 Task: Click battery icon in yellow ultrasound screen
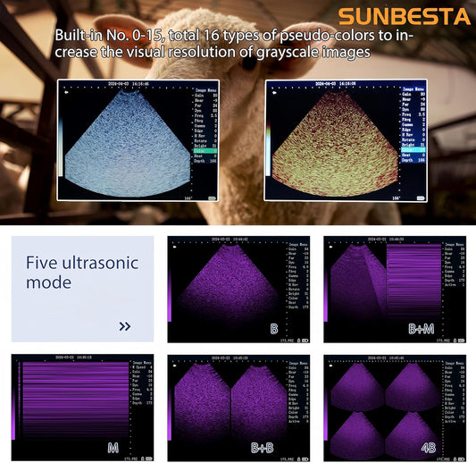421,198
